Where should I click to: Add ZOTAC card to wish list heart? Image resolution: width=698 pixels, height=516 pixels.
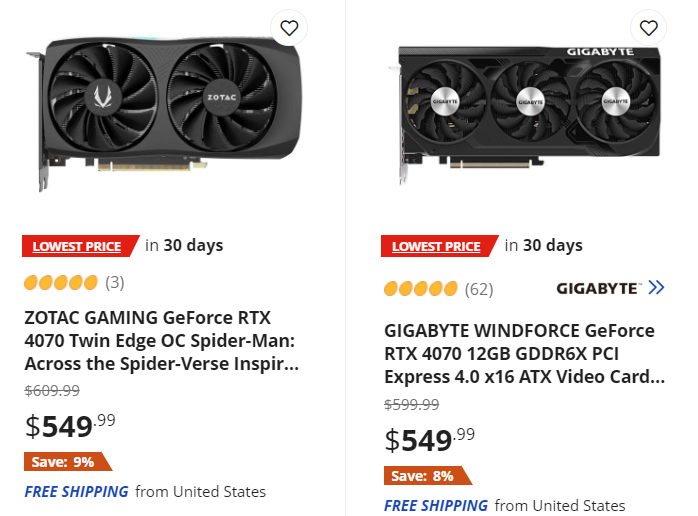click(x=288, y=28)
